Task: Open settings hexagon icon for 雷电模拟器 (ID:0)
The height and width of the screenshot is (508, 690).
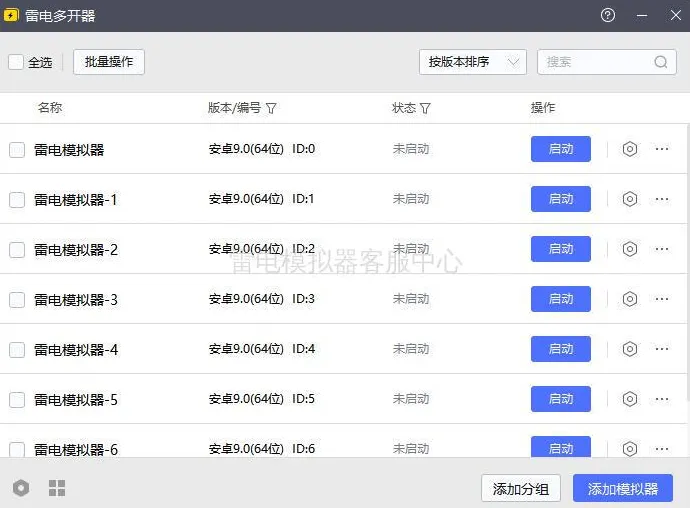Action: (630, 149)
